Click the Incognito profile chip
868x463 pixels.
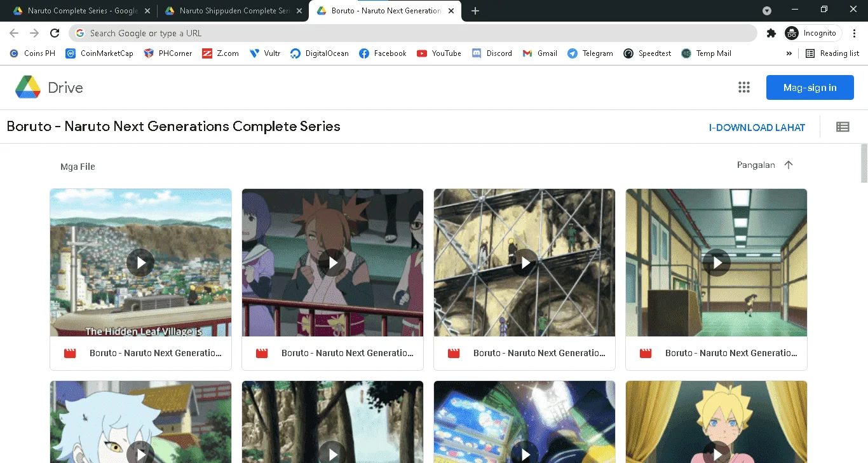[x=813, y=33]
